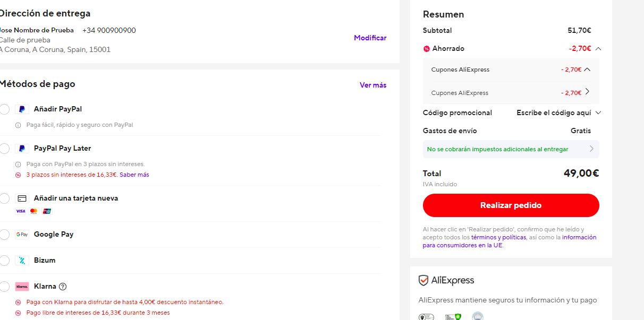This screenshot has height=320, width=644.
Task: Click the Subtotal amount 51,70€
Action: tap(579, 31)
